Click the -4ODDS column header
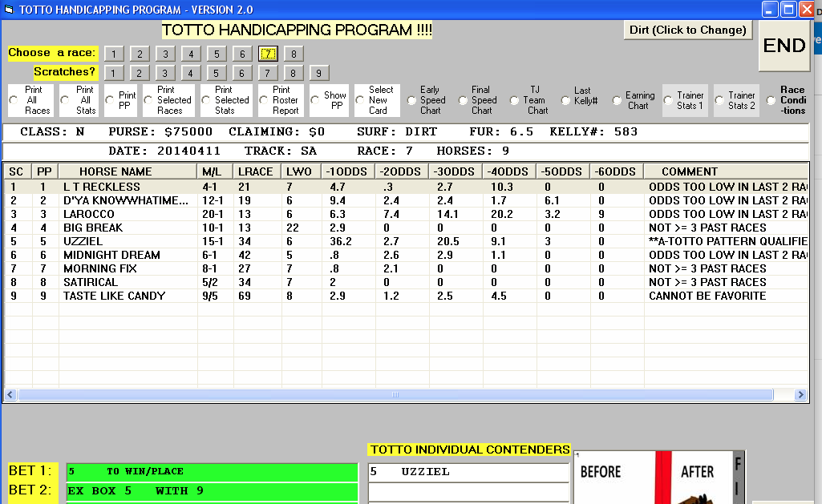Image resolution: width=822 pixels, height=504 pixels. [509, 171]
